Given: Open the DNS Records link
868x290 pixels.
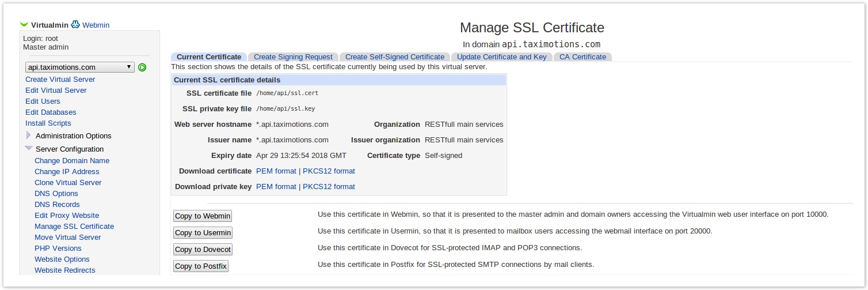Looking at the screenshot, I should (57, 205).
